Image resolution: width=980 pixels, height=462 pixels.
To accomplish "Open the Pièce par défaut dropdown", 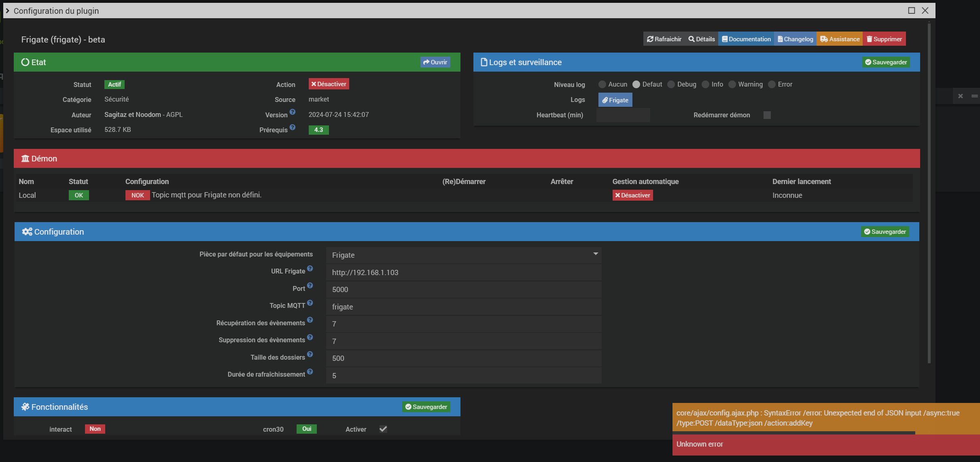I will (x=463, y=255).
